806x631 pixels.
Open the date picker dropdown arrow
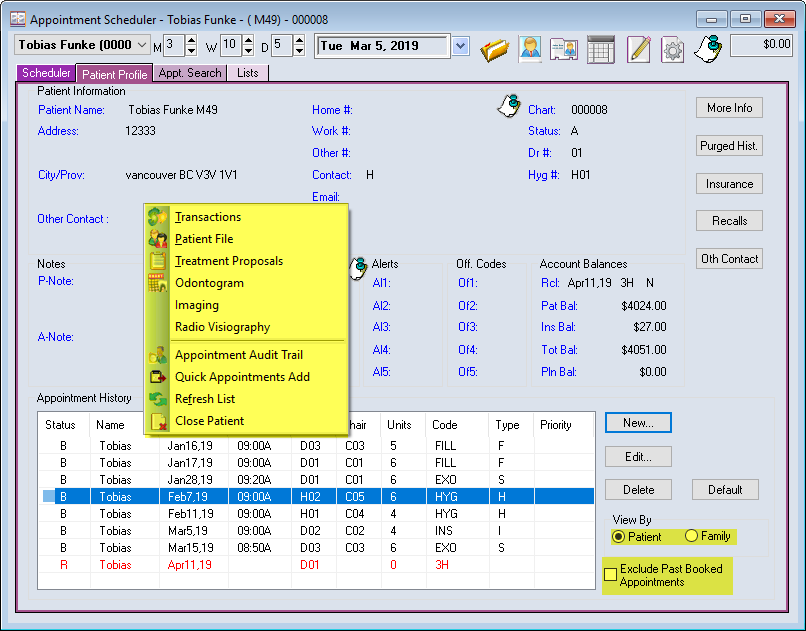[460, 45]
